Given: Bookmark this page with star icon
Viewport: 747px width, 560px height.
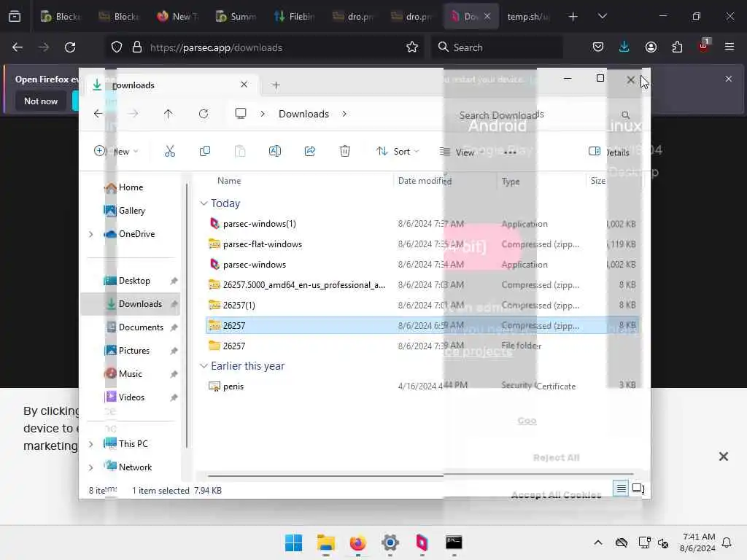Looking at the screenshot, I should click(412, 47).
